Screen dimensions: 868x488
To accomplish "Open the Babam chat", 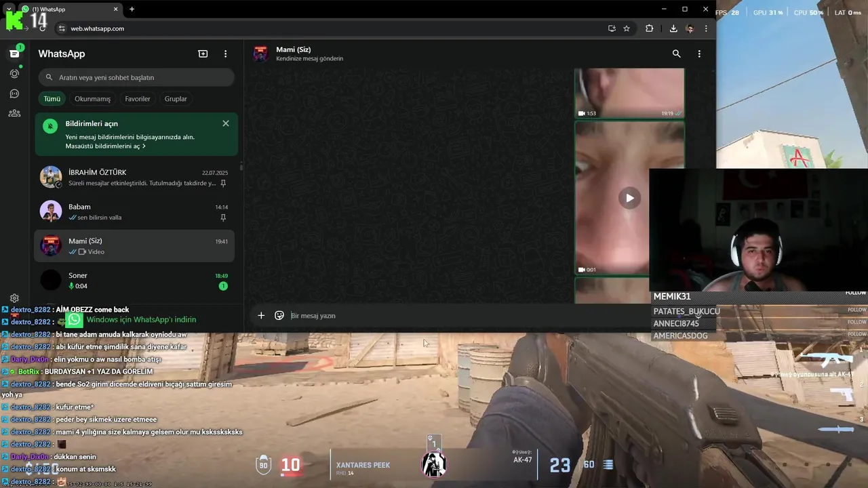I will coord(134,211).
